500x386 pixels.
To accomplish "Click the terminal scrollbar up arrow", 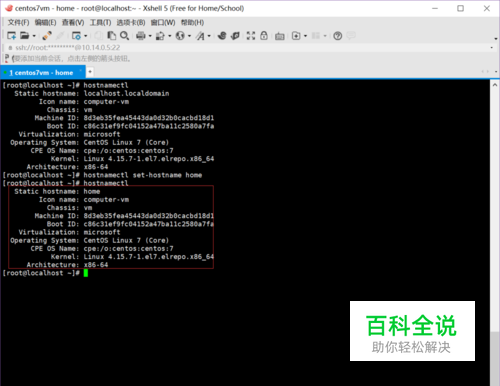I will pos(495,85).
